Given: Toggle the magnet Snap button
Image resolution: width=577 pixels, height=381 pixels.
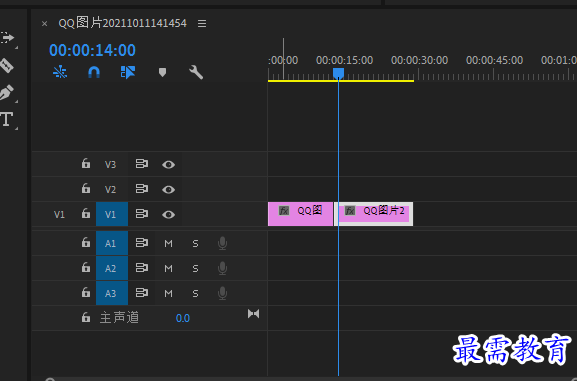Looking at the screenshot, I should (94, 72).
